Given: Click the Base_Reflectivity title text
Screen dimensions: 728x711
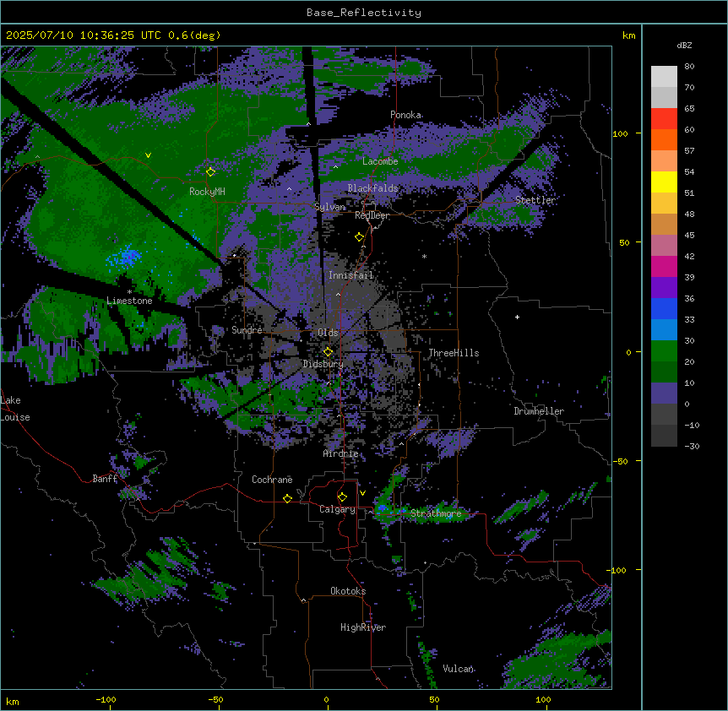Looking at the screenshot, I should pyautogui.click(x=364, y=13).
